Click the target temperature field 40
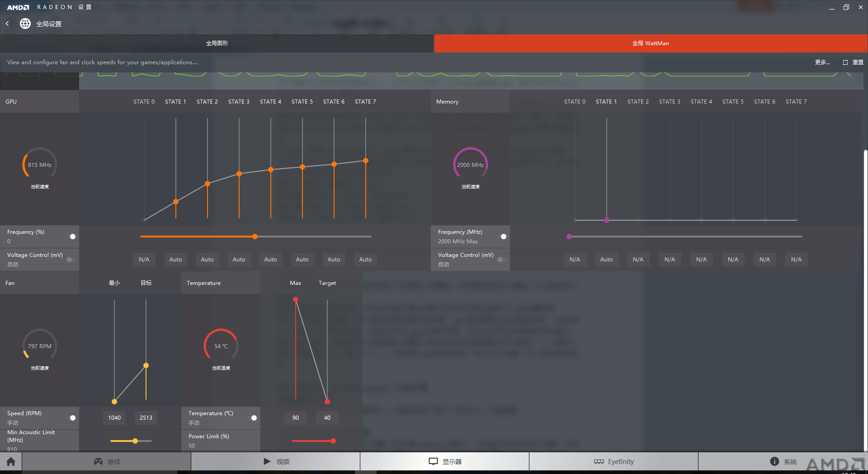This screenshot has width=868, height=474. coord(327,418)
